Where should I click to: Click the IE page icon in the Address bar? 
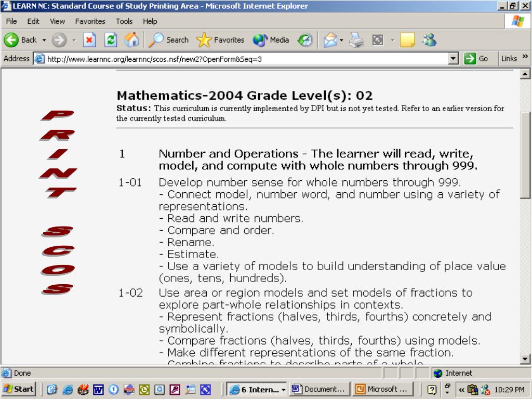(39, 59)
